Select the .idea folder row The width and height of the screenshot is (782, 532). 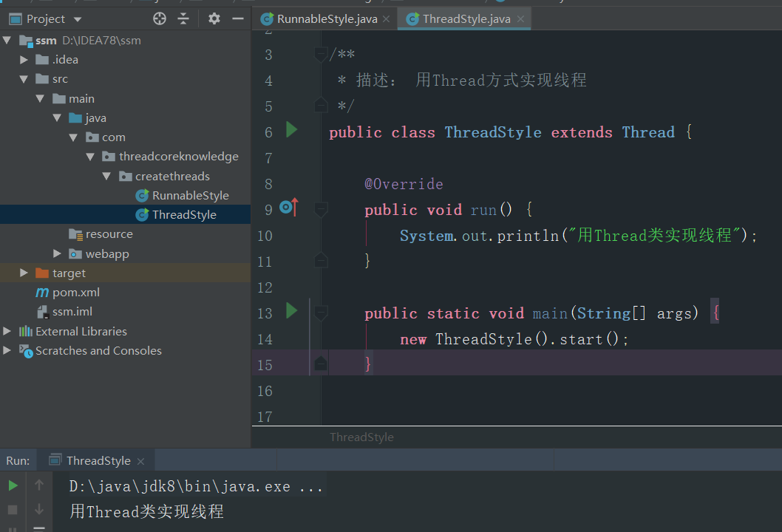coord(125,60)
